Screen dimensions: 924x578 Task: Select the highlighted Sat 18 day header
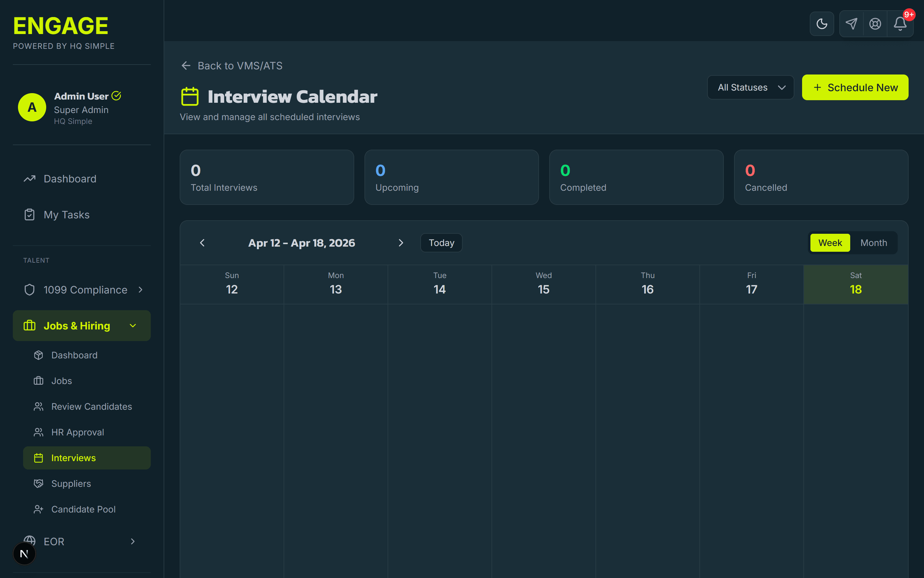[856, 285]
